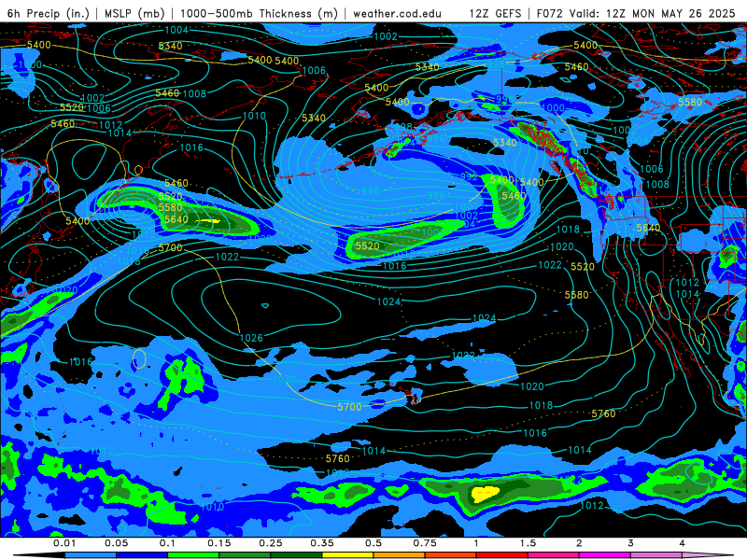Click the legend value label 0.01

[64, 543]
